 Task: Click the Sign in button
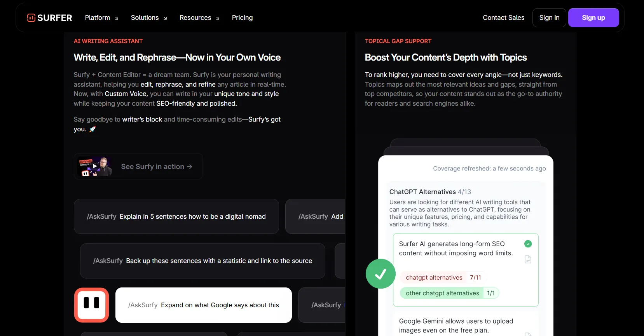coord(549,18)
